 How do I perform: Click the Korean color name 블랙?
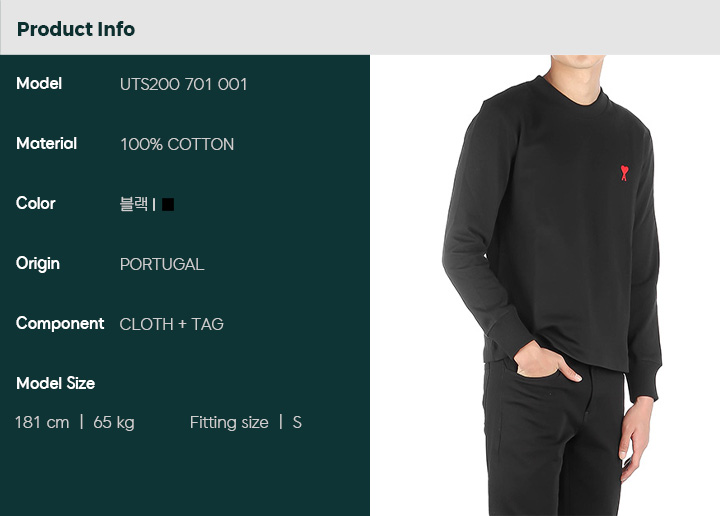tap(134, 204)
